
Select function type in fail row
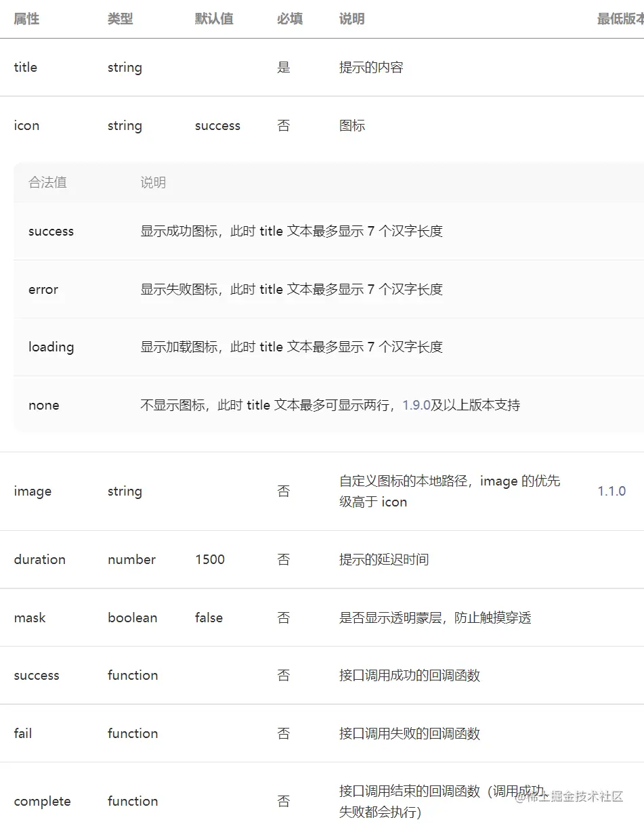coord(133,733)
